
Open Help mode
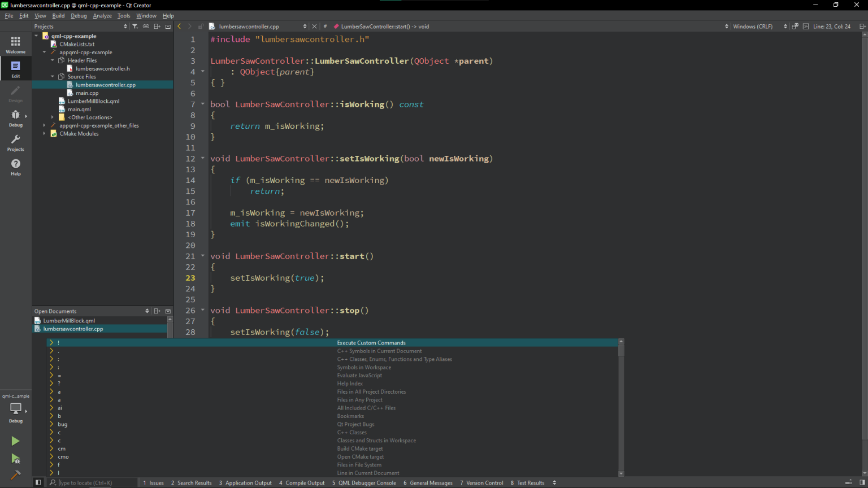click(15, 166)
